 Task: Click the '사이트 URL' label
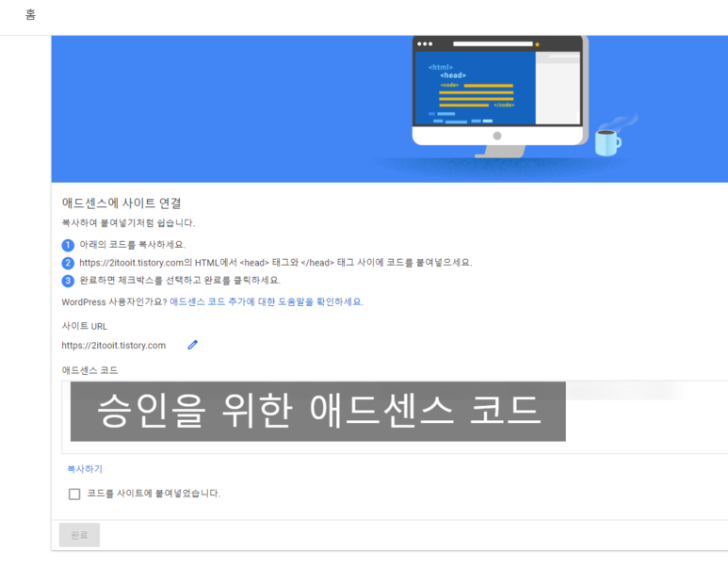[x=85, y=326]
